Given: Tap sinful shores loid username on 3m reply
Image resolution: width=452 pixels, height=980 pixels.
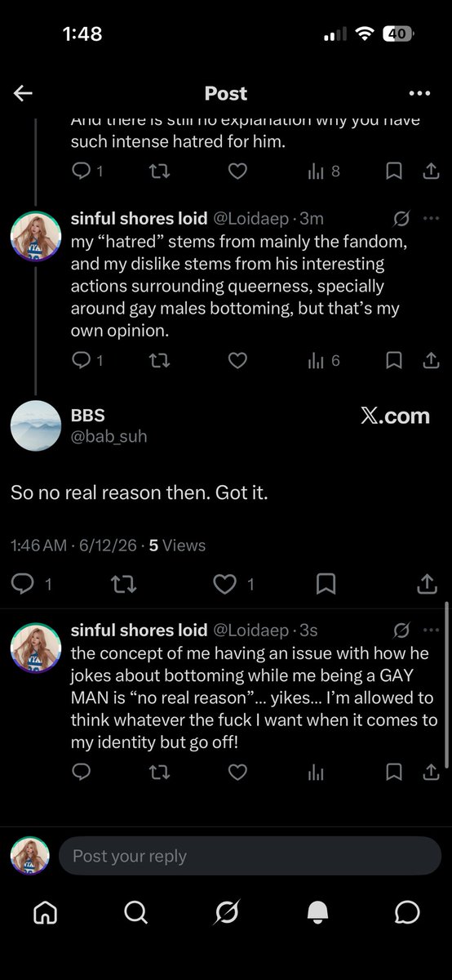Looking at the screenshot, I should pos(140,218).
